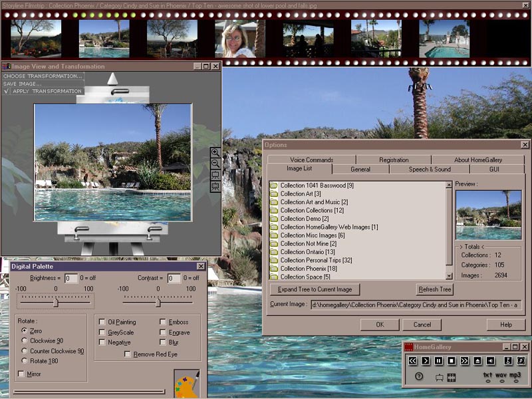Open the Speech & Sound tab
532x399 pixels.
tap(430, 169)
